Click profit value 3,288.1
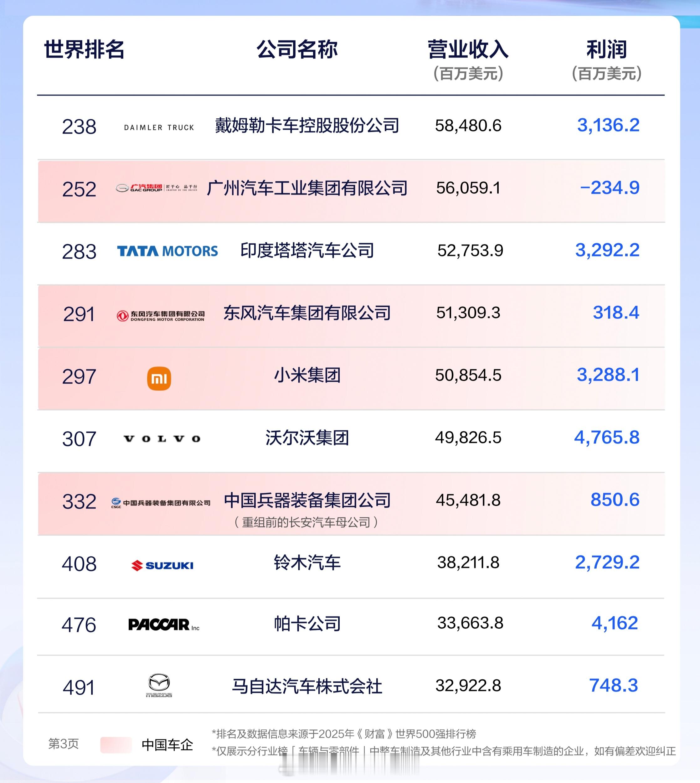Image resolution: width=700 pixels, height=783 pixels. click(x=608, y=375)
